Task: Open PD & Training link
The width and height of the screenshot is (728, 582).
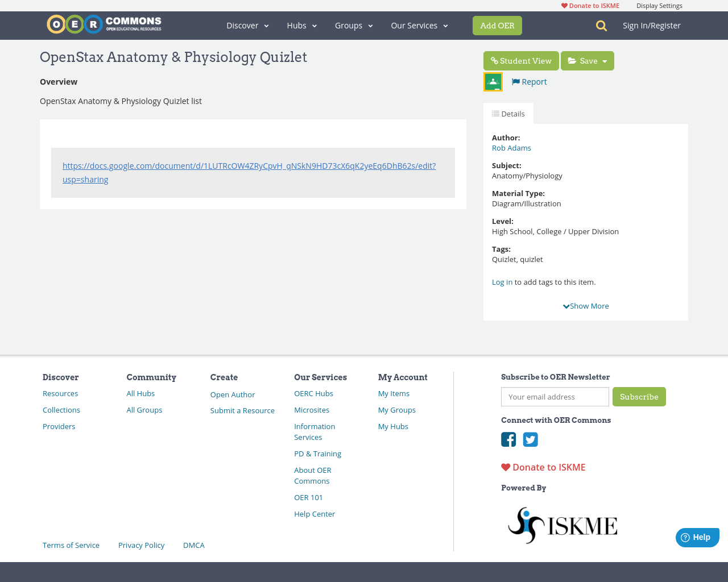Action: [x=317, y=454]
